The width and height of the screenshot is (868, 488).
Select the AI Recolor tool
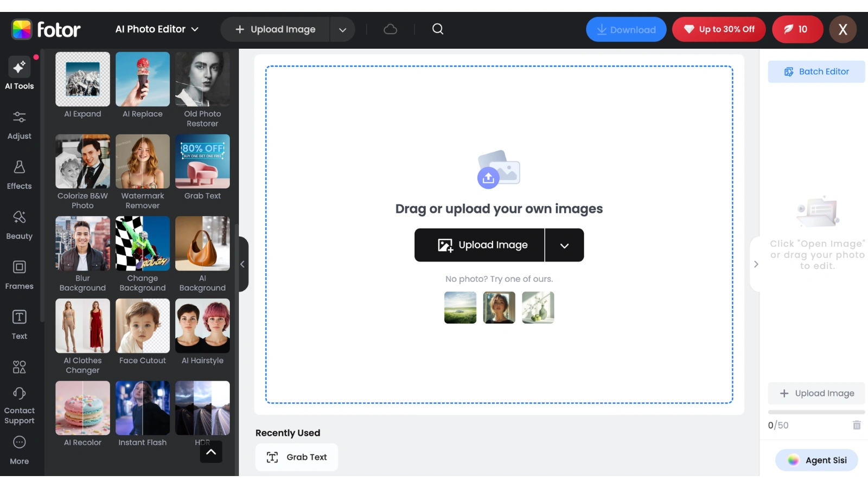[82, 414]
